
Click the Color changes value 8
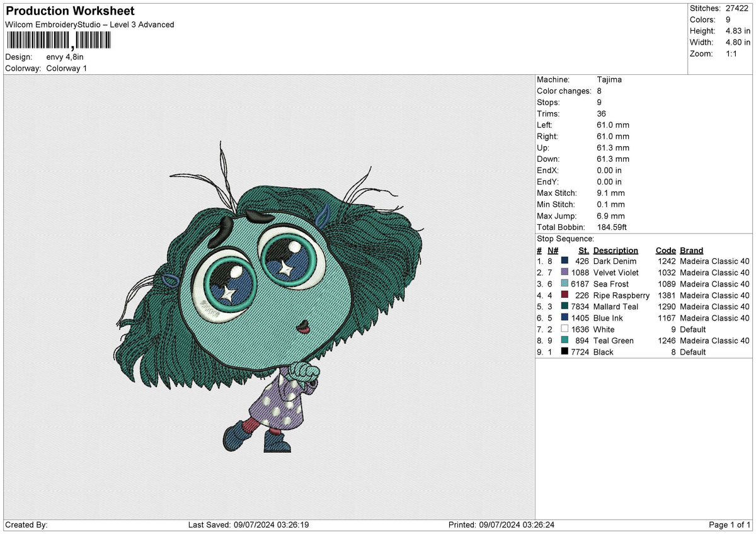(x=599, y=91)
